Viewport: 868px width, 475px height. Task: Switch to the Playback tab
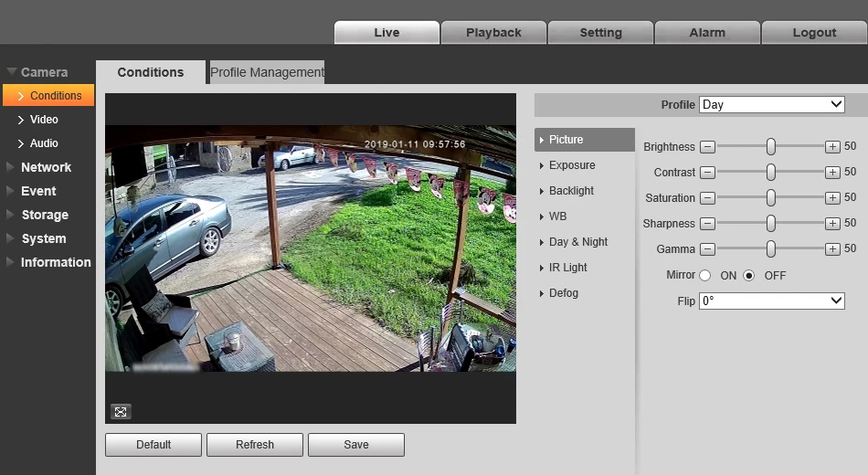click(493, 32)
